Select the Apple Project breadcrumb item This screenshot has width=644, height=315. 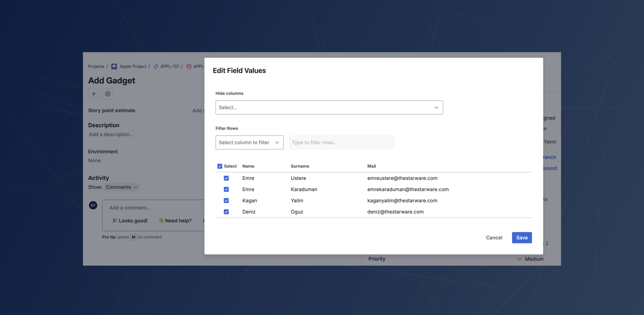click(x=133, y=66)
